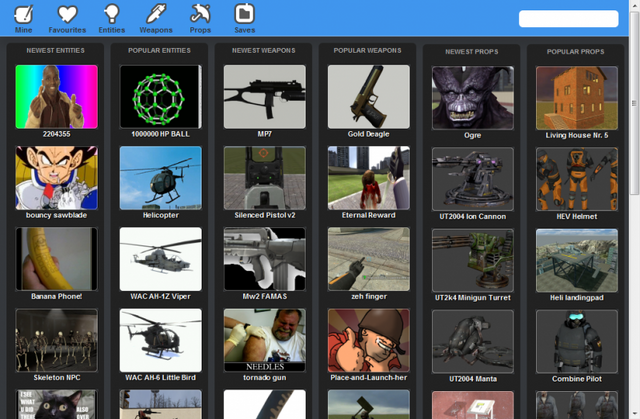Select the UT2004 Manta thumbnail
Screen dimensions: 640x419
(x=473, y=341)
